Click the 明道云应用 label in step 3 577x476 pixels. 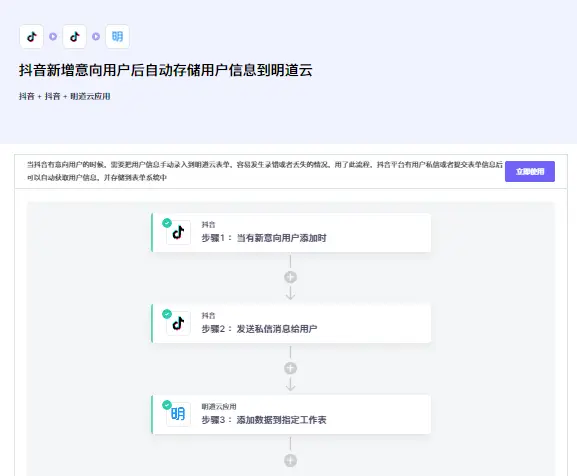219,406
